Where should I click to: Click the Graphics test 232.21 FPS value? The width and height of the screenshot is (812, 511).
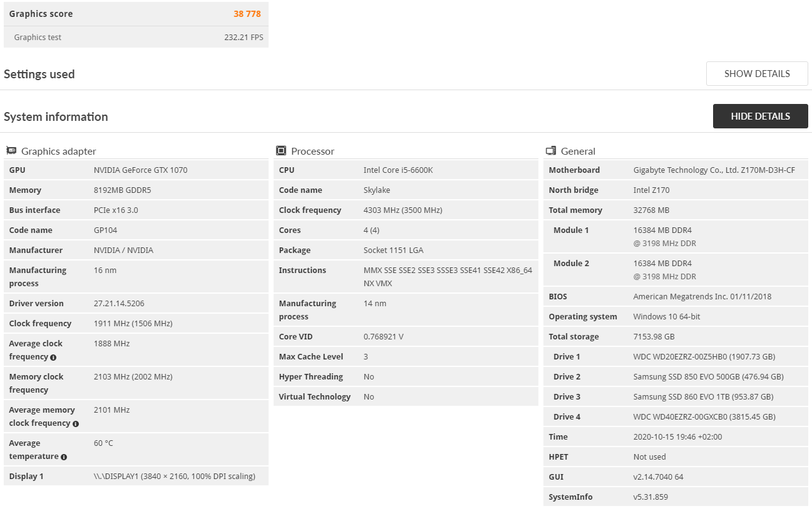click(x=244, y=37)
